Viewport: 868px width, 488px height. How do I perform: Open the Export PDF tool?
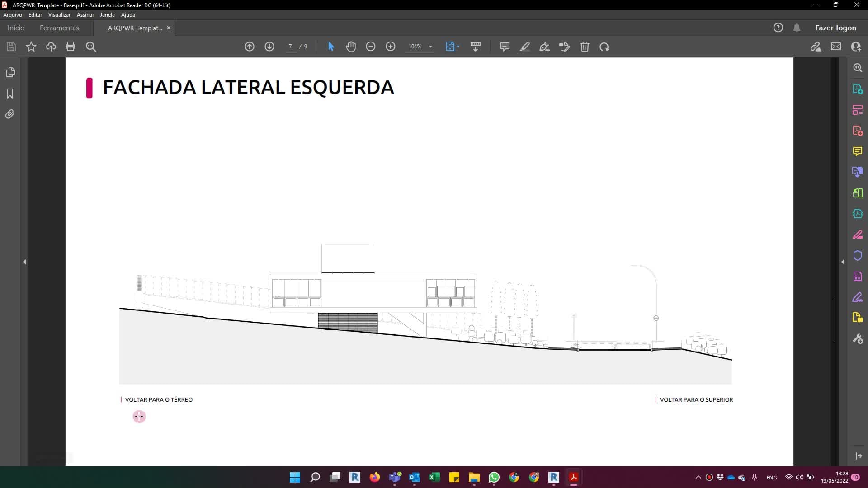[x=858, y=89]
